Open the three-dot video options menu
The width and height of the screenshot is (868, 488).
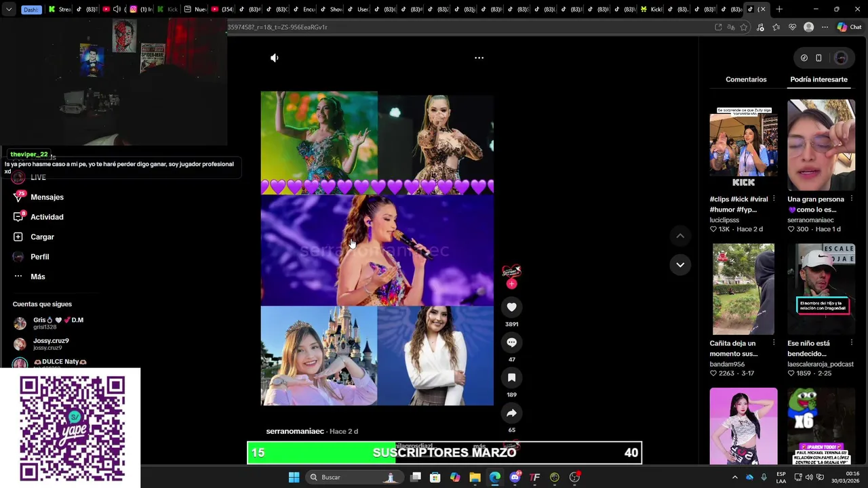pyautogui.click(x=479, y=58)
